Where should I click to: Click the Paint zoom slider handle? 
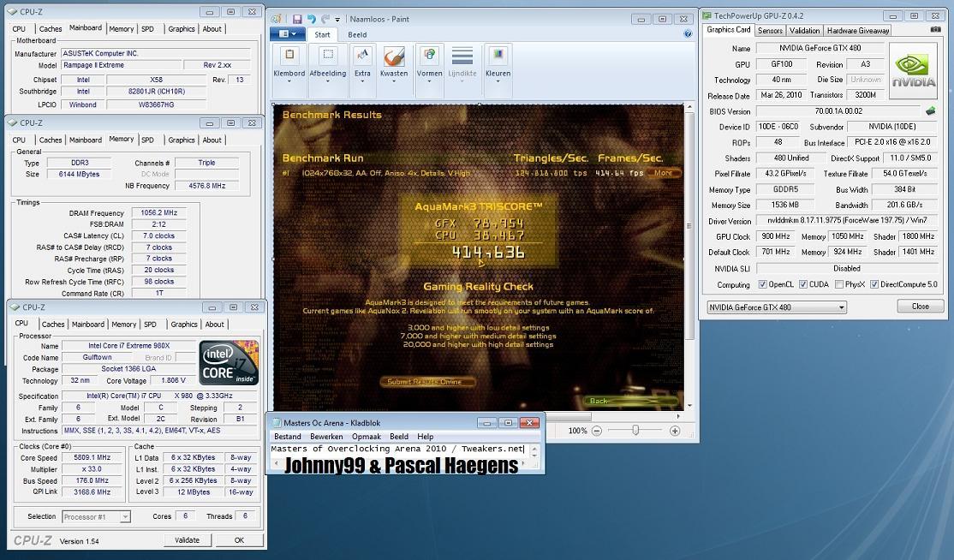(x=635, y=431)
